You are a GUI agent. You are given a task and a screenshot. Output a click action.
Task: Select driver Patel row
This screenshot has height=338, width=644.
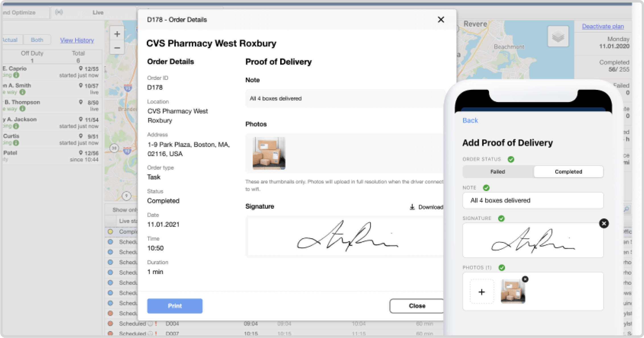52,156
